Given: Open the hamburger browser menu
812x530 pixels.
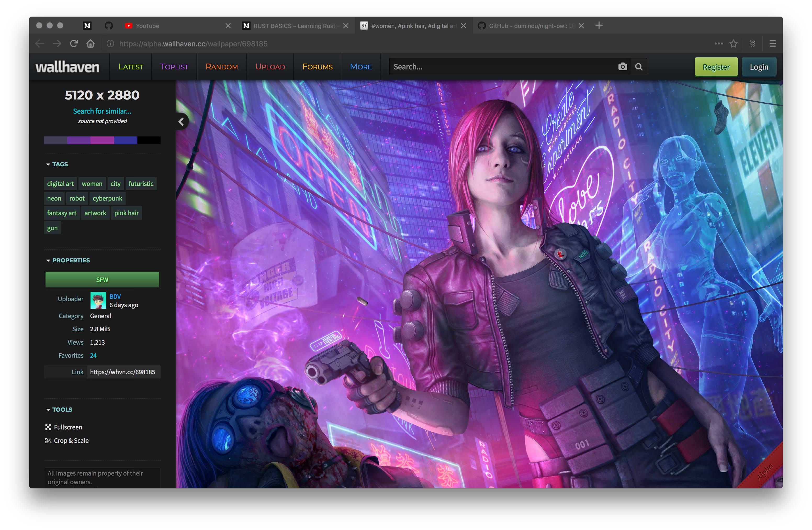Looking at the screenshot, I should click(x=772, y=44).
